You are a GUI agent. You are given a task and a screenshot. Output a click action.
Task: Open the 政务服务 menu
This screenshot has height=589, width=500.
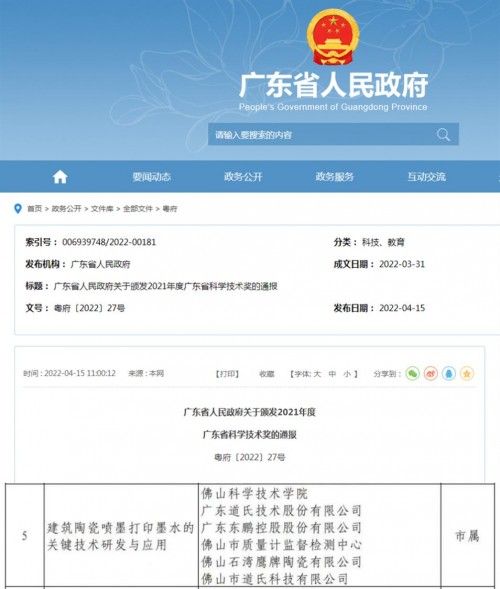334,177
